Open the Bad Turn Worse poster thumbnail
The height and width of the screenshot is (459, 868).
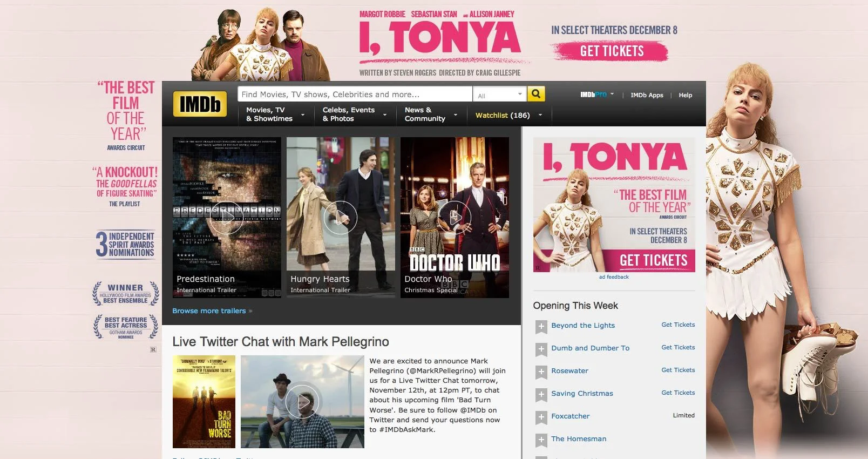204,402
